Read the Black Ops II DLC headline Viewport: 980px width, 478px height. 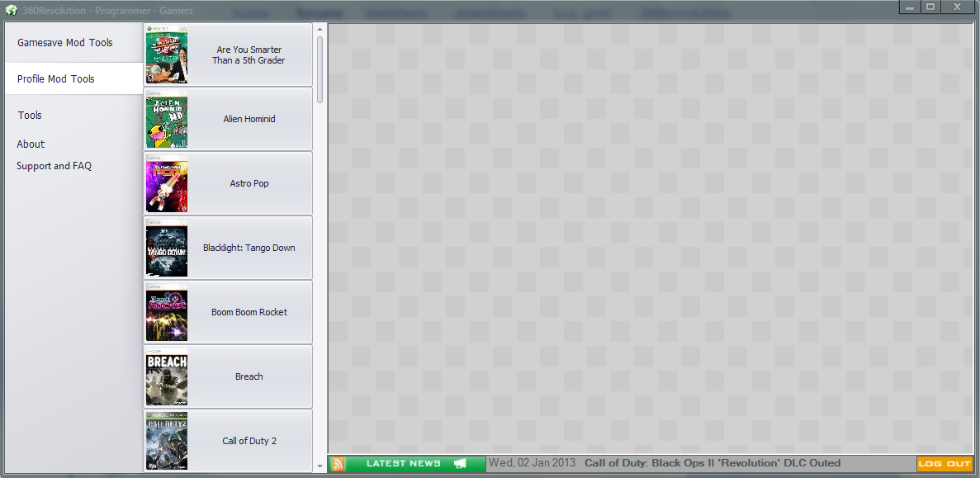click(712, 463)
